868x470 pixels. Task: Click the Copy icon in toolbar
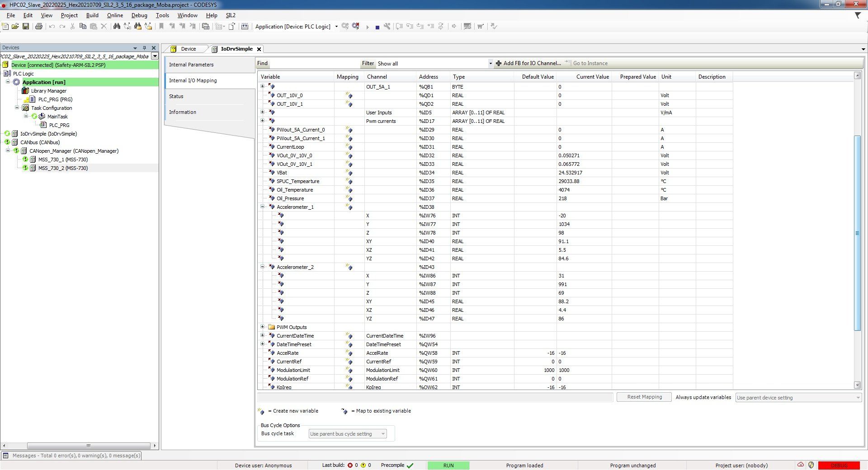83,27
